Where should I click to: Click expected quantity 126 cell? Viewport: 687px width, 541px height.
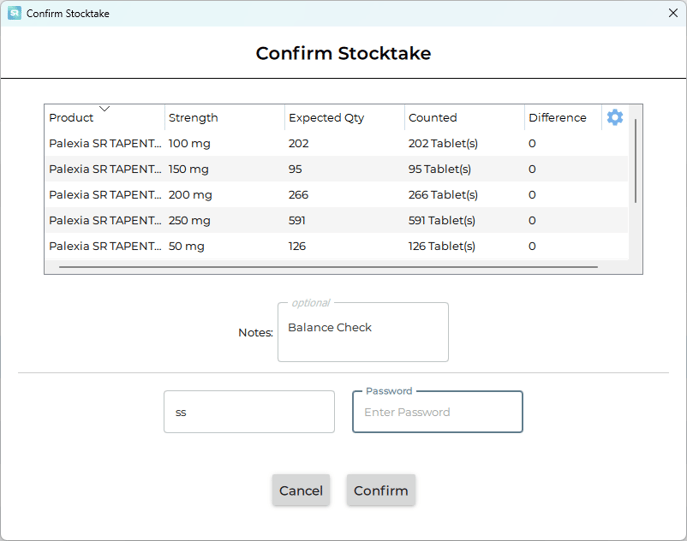coord(297,246)
